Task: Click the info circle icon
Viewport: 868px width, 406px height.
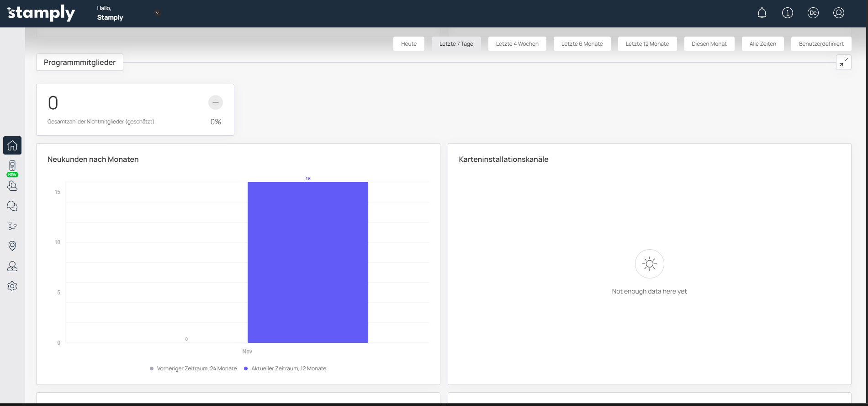Action: [788, 13]
